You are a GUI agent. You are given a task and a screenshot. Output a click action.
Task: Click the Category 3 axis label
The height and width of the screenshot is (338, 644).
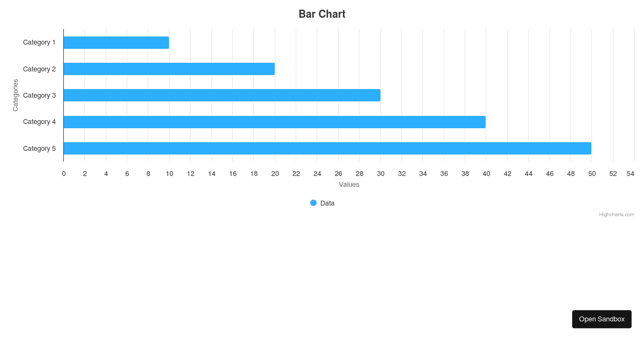[x=39, y=95]
